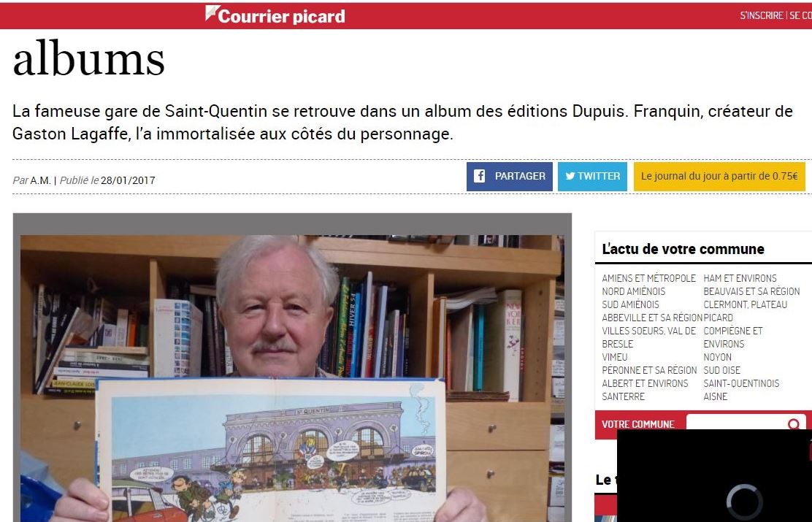Select the PÉRONNE ET SA RÉGION link
The height and width of the screenshot is (522, 812).
649,370
